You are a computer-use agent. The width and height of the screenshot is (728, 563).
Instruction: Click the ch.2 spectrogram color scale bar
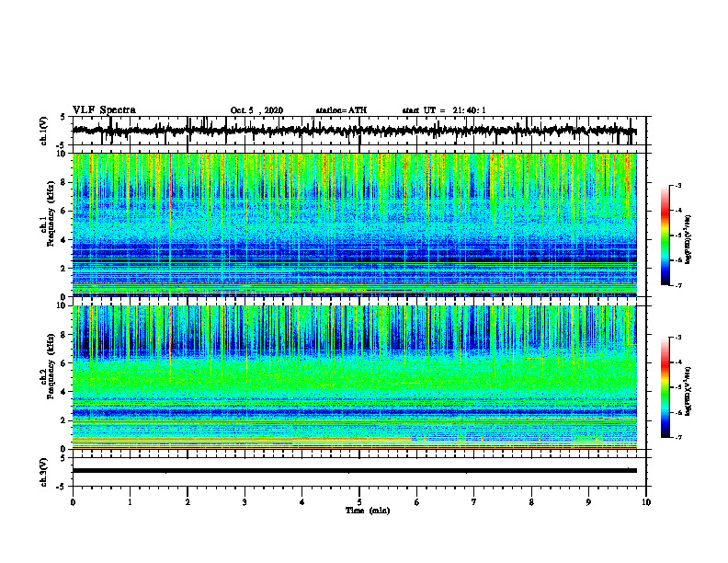tap(665, 387)
